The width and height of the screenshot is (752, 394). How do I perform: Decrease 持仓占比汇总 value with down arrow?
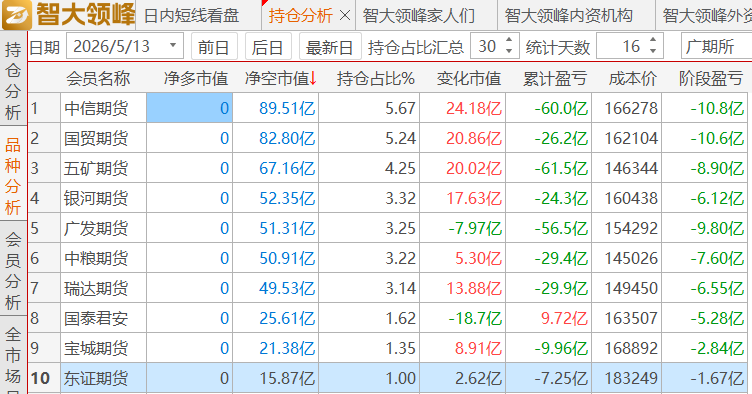click(x=509, y=52)
